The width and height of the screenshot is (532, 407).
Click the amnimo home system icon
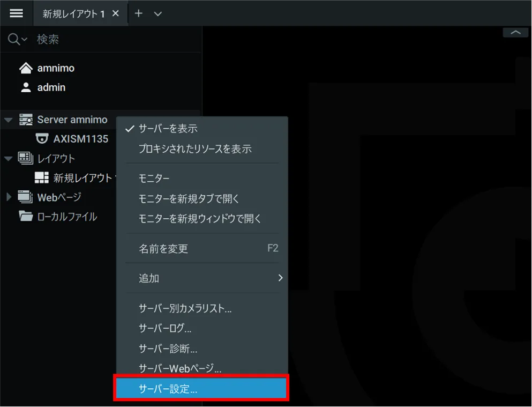coord(26,68)
